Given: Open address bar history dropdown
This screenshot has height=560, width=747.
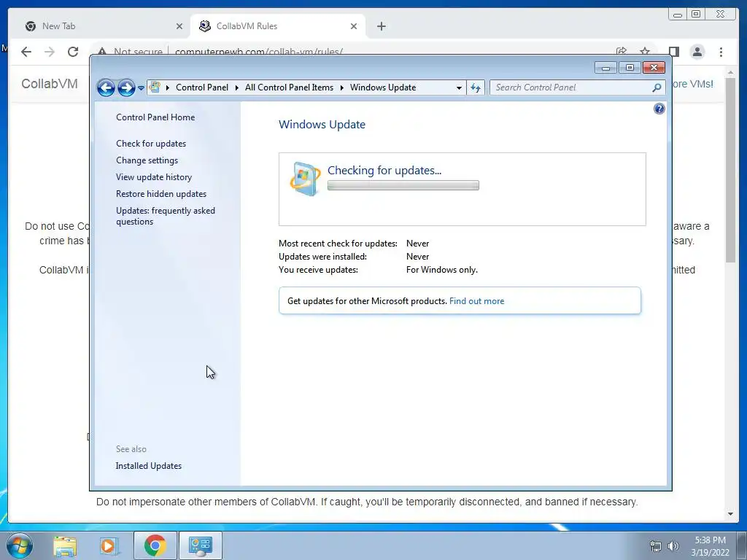Looking at the screenshot, I should coord(459,87).
